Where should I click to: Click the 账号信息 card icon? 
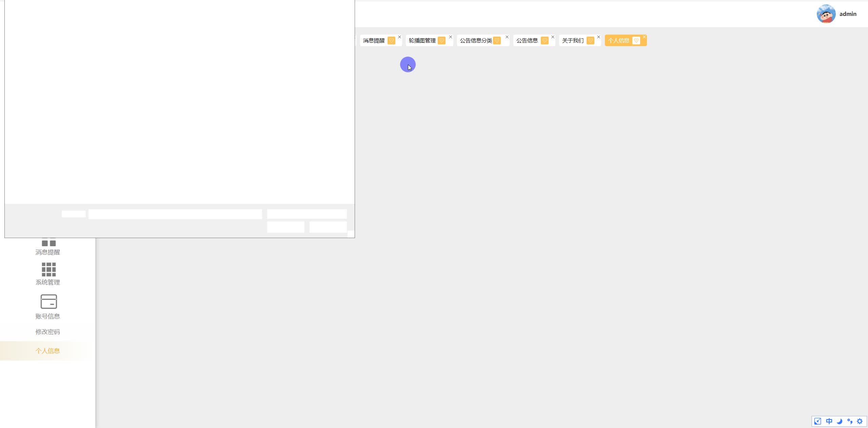[x=48, y=301]
